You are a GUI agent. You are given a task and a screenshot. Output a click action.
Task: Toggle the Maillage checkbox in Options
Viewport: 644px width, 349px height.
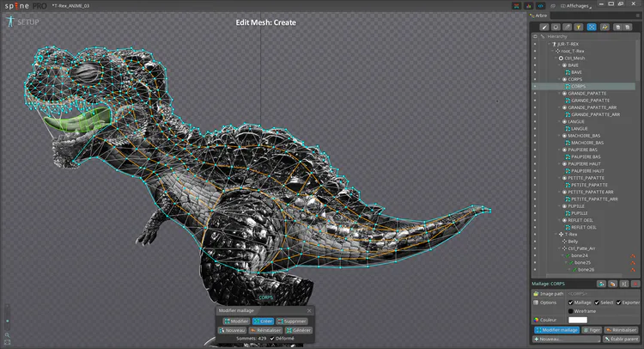pos(570,303)
